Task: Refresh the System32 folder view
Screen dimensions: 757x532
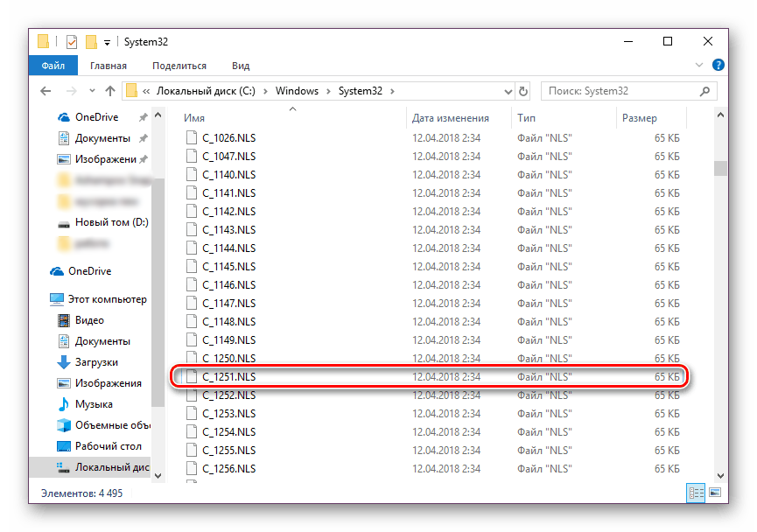Action: pos(523,91)
